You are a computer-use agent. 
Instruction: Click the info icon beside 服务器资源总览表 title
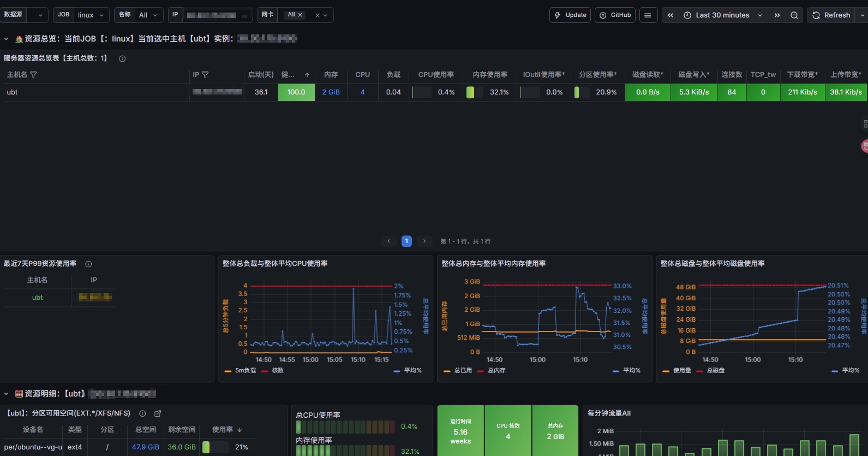click(x=122, y=58)
